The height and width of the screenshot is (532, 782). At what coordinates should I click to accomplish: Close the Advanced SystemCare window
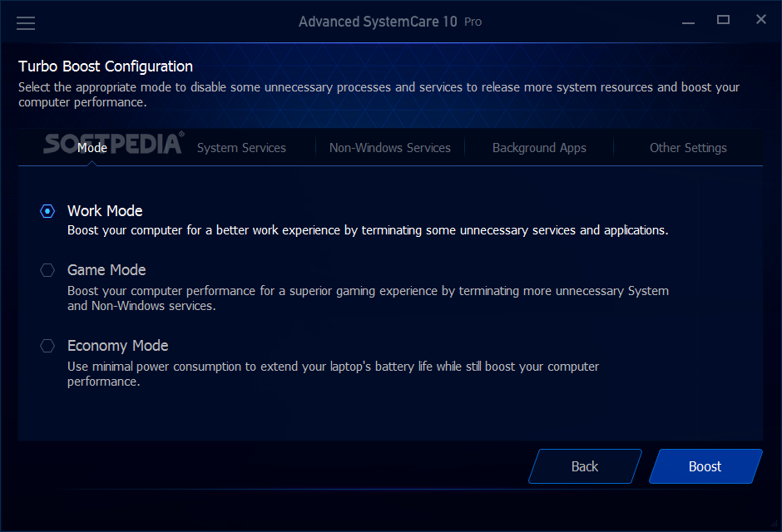pos(761,19)
